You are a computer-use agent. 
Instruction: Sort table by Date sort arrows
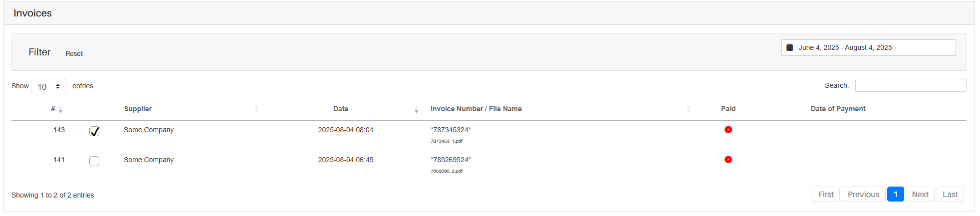click(x=416, y=109)
